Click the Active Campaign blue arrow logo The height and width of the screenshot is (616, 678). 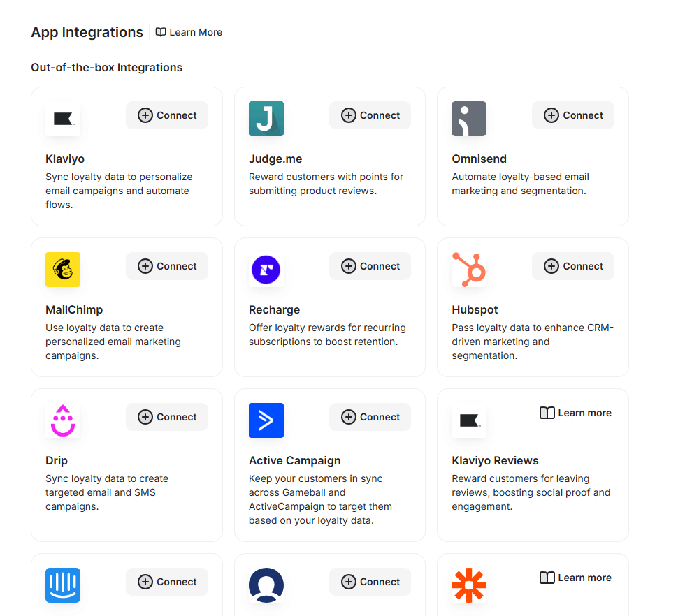click(266, 420)
